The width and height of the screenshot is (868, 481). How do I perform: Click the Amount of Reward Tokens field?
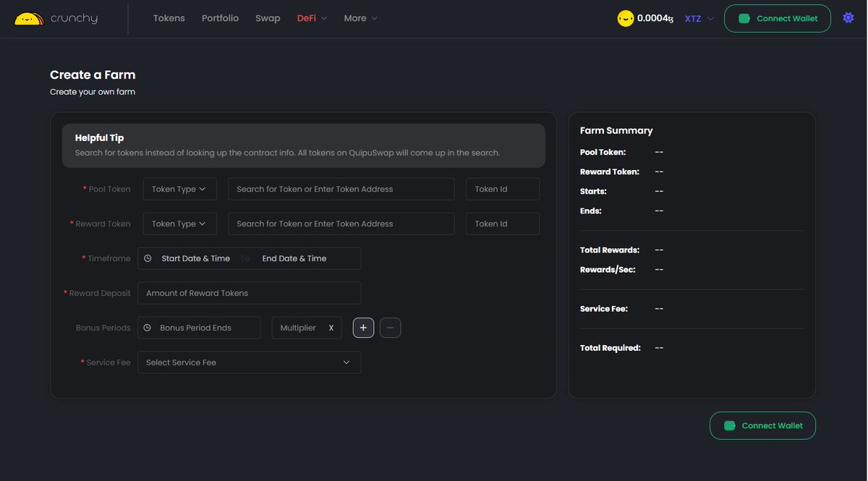pos(249,293)
